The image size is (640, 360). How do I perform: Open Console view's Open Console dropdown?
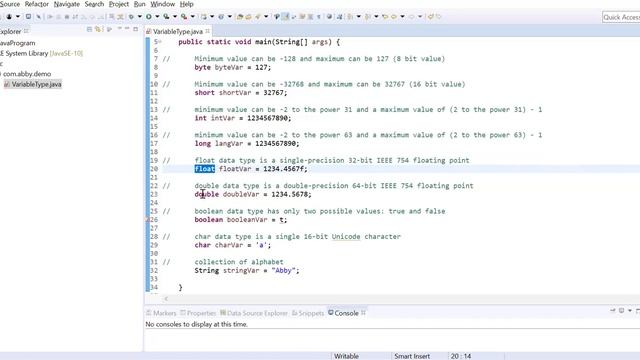(630, 311)
